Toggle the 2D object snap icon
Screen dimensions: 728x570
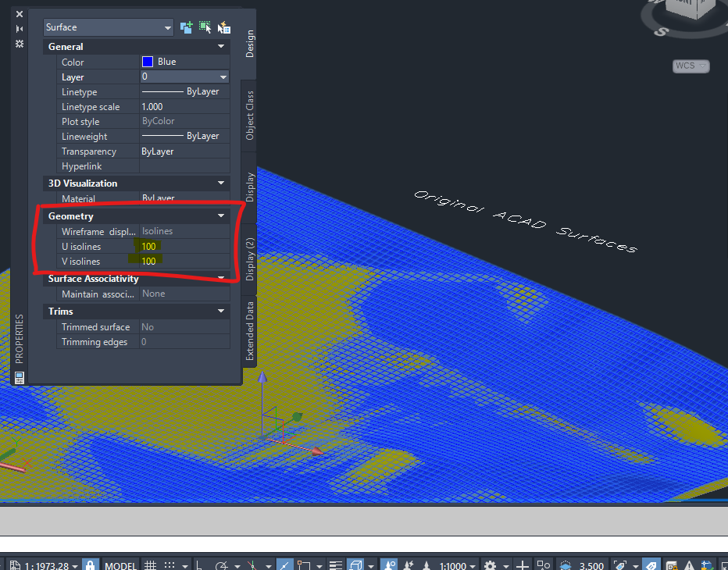[304, 565]
